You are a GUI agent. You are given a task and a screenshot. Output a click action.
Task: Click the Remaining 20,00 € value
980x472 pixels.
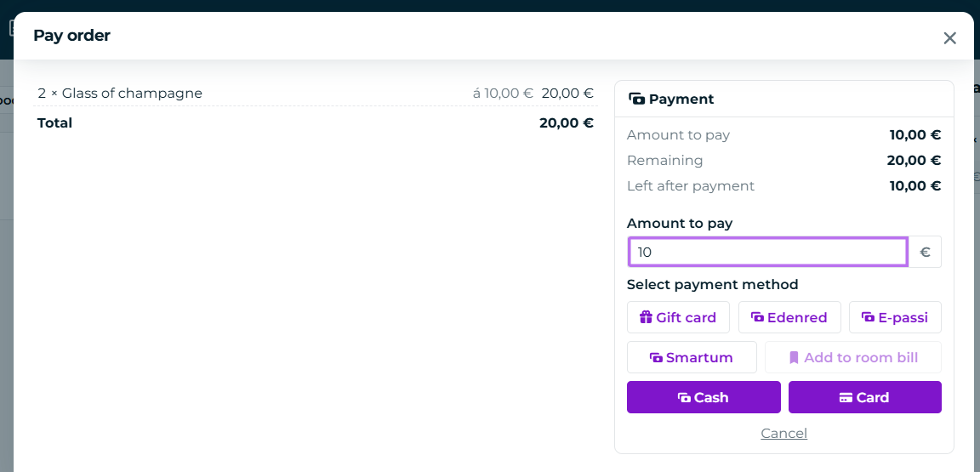[x=914, y=160]
